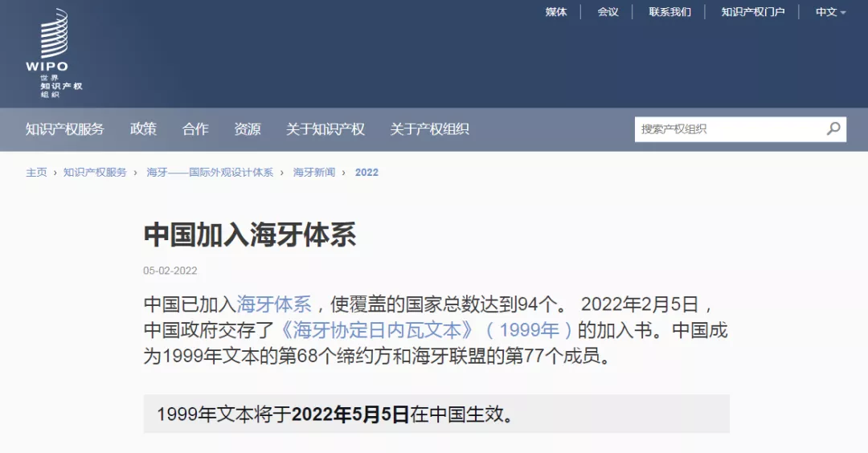868x453 pixels.
Task: Open the 政策 navigation menu
Action: point(143,129)
